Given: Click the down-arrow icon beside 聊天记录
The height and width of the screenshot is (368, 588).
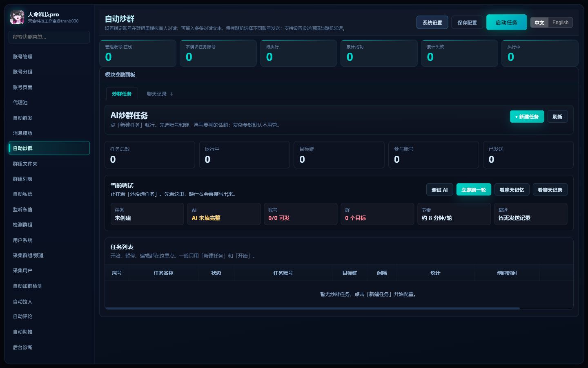Looking at the screenshot, I should [171, 94].
